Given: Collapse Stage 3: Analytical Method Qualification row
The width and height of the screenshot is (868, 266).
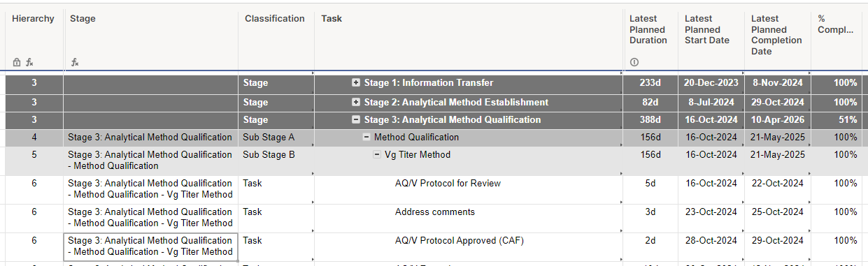Looking at the screenshot, I should pyautogui.click(x=356, y=119).
